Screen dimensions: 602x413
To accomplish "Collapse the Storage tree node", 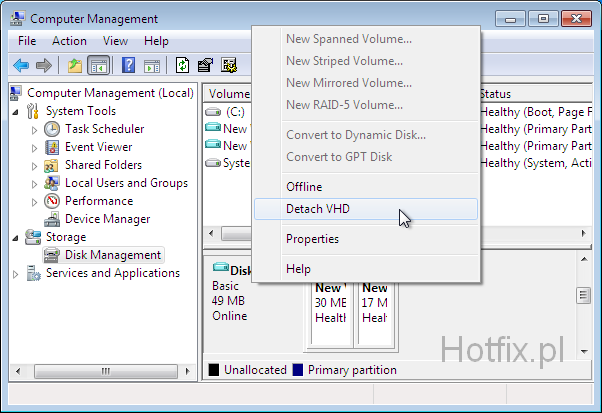I will click(x=15, y=237).
